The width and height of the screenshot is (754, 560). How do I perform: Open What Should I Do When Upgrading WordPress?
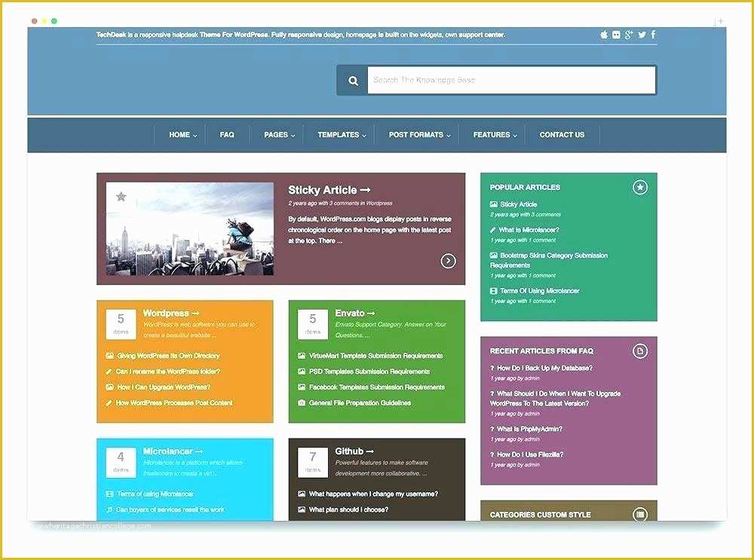[556, 399]
